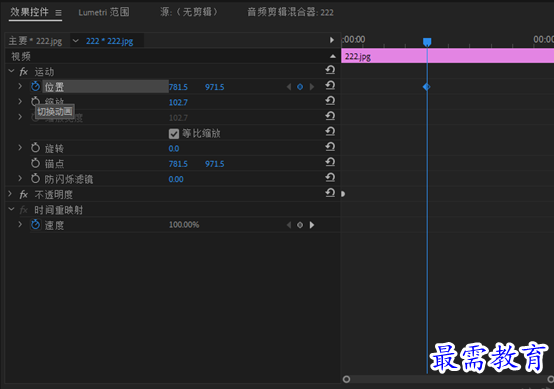Click the anti-flicker value 0.00
This screenshot has height=389, width=554.
(176, 179)
